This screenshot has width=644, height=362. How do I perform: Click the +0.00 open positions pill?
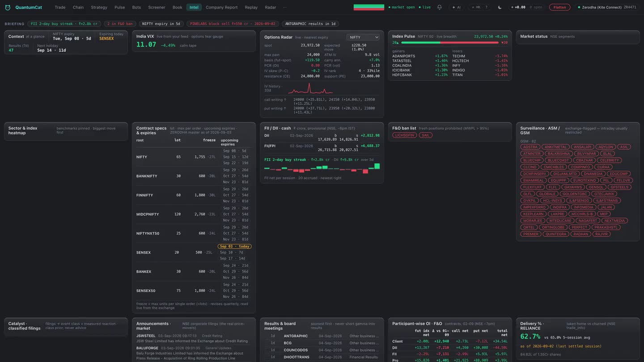point(527,7)
